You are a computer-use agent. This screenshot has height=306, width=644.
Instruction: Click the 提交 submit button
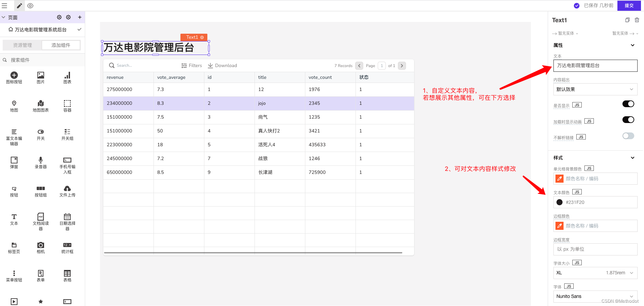[x=629, y=5]
